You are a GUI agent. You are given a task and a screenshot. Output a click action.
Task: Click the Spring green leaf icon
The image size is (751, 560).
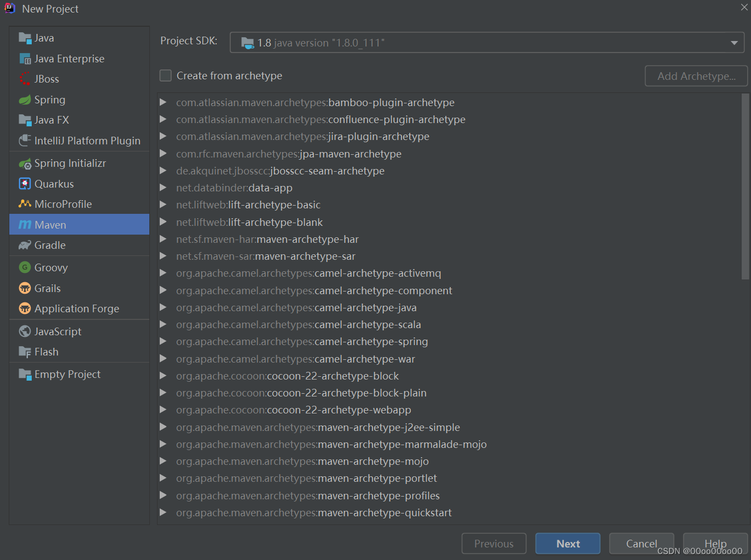[25, 100]
